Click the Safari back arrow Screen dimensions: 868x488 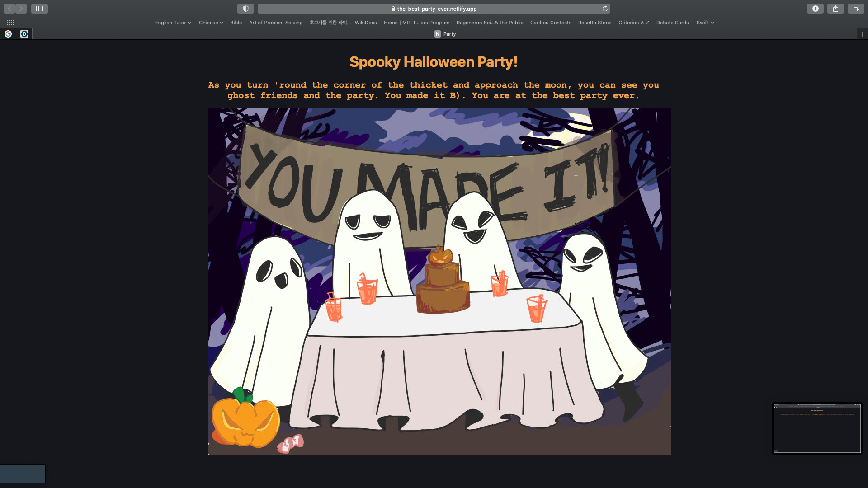click(x=9, y=9)
